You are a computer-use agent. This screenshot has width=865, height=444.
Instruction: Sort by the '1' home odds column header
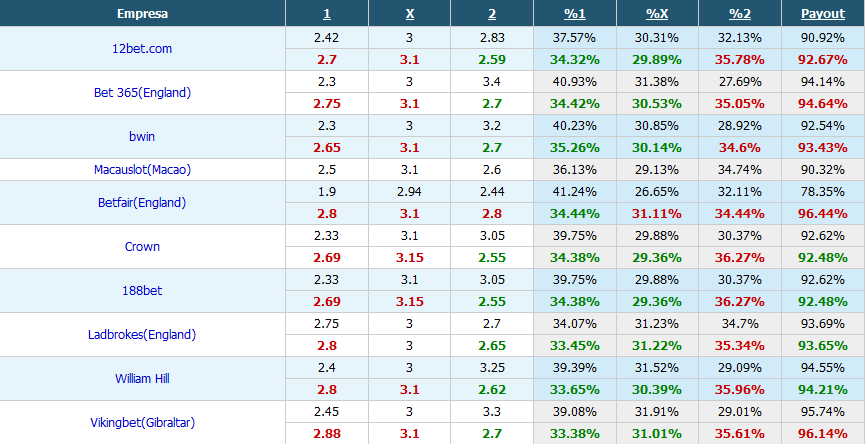[327, 14]
